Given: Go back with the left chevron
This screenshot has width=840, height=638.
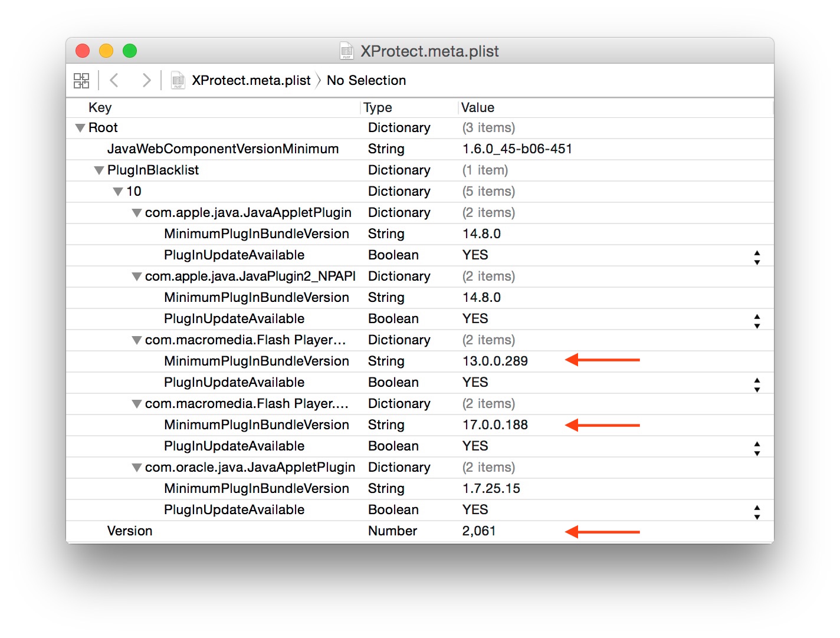Looking at the screenshot, I should 114,80.
